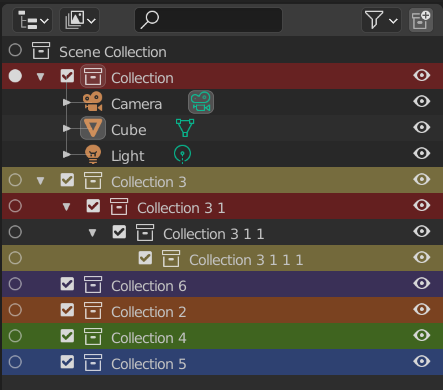The width and height of the screenshot is (443, 390).
Task: Click the Scene Collection box icon
Action: tap(41, 51)
